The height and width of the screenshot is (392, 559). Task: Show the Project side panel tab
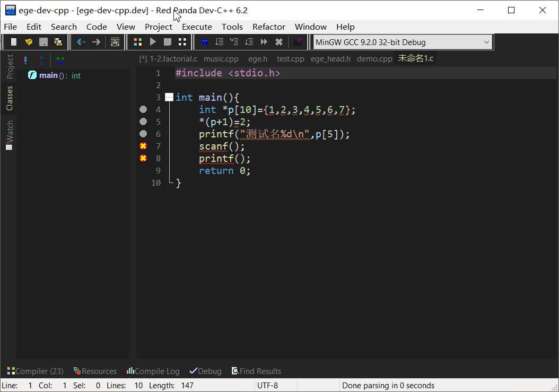tap(9, 67)
